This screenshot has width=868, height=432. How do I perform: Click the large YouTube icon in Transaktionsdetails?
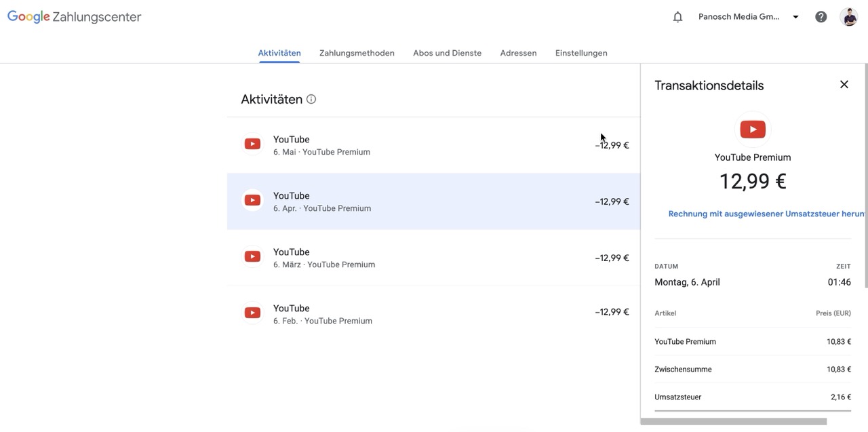click(x=753, y=130)
